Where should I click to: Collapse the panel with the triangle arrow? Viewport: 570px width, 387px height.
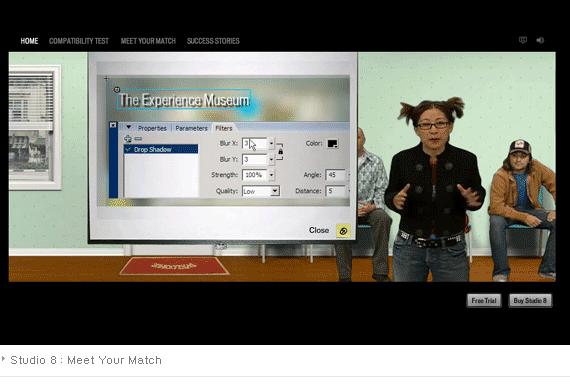point(129,127)
